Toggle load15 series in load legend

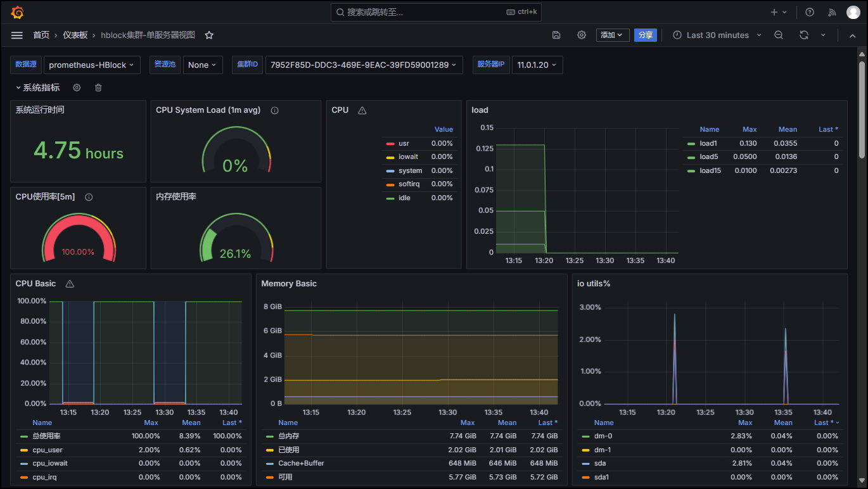pos(710,170)
